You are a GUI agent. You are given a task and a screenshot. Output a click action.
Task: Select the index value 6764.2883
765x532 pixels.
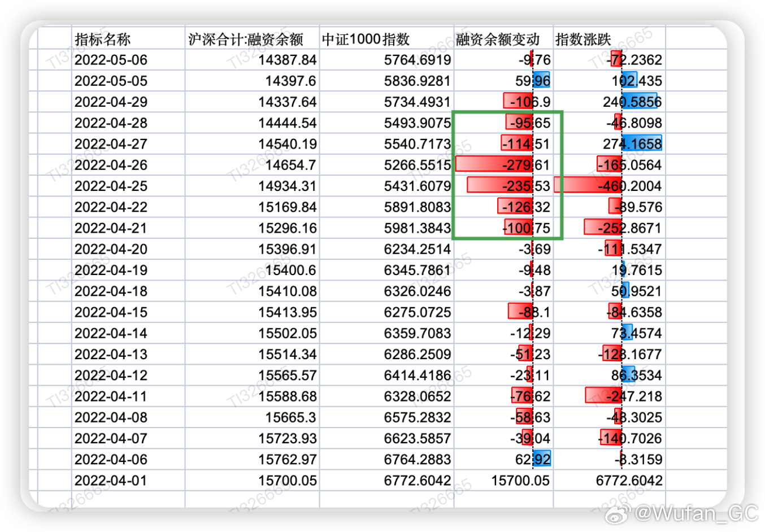(386, 459)
